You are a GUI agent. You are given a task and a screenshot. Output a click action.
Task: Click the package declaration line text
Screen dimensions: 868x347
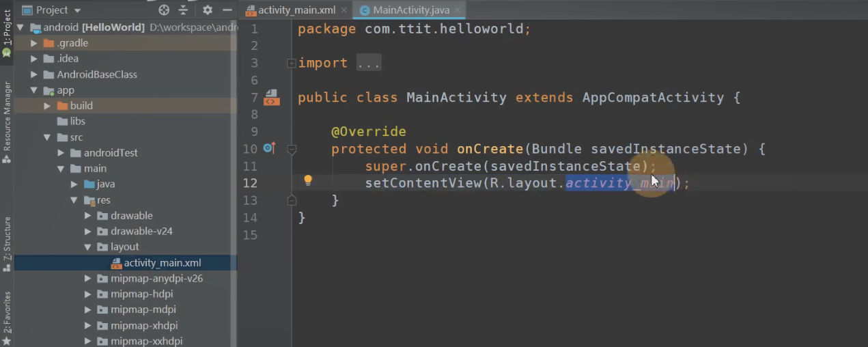[x=414, y=29]
